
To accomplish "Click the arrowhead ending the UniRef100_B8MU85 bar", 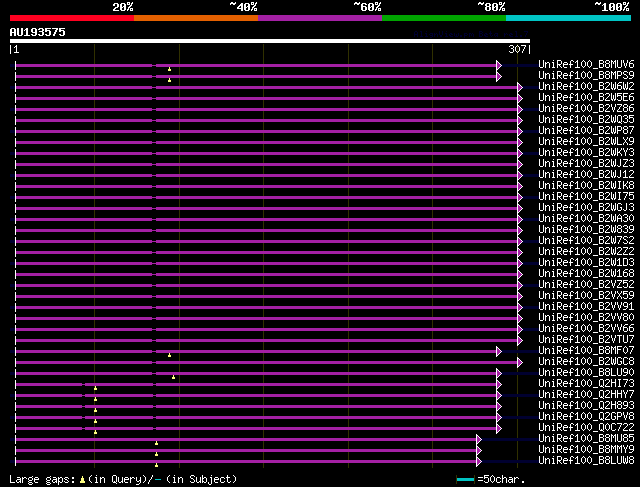I will click(x=479, y=439).
